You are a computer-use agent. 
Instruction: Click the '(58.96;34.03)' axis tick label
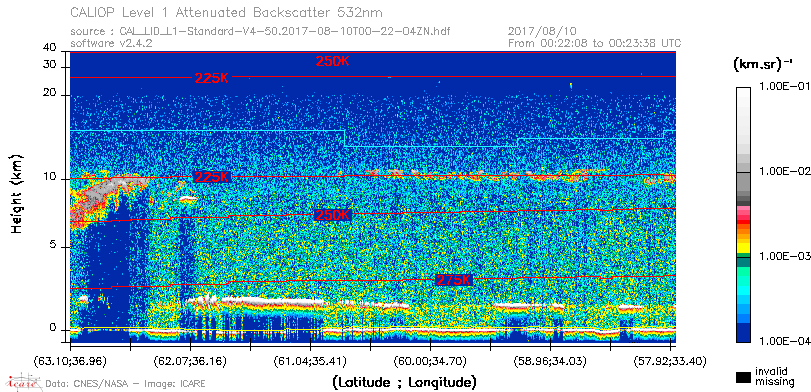[x=550, y=360]
